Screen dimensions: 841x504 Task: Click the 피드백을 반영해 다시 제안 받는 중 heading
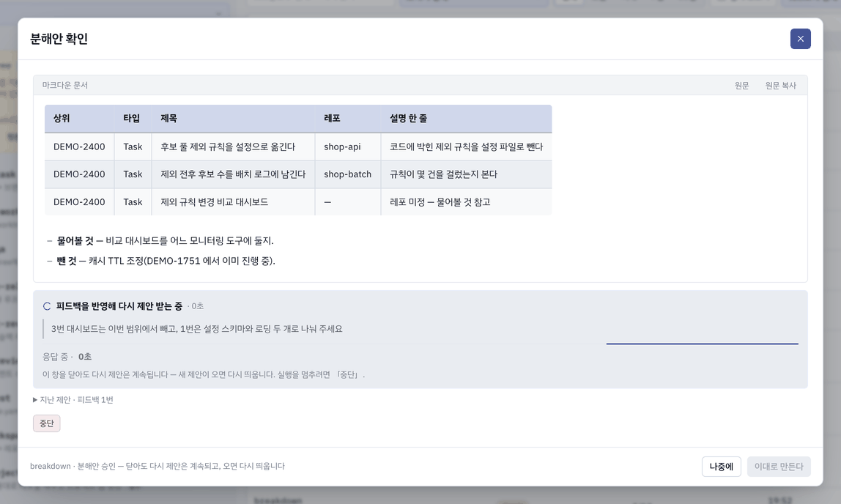[x=119, y=306]
